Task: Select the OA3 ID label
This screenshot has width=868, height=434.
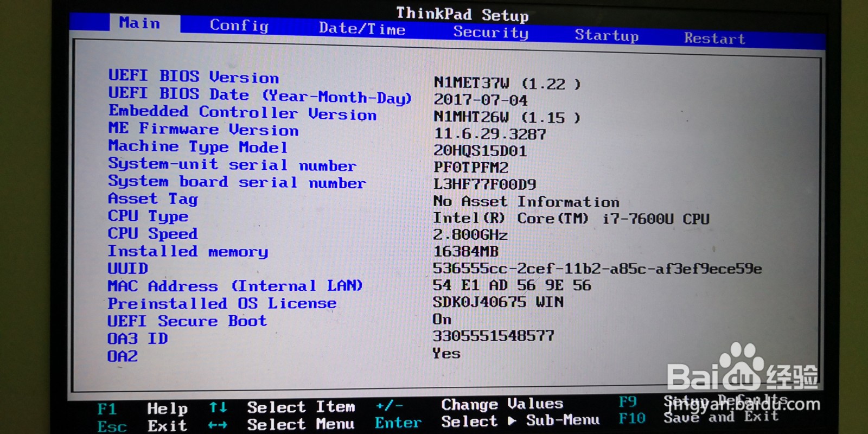Action: pos(137,339)
